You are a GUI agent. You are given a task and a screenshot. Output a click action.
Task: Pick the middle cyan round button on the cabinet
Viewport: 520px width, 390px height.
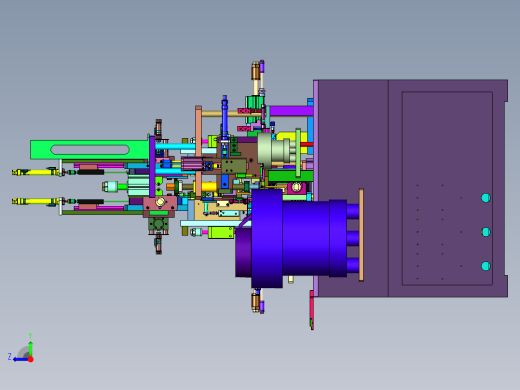(x=486, y=232)
